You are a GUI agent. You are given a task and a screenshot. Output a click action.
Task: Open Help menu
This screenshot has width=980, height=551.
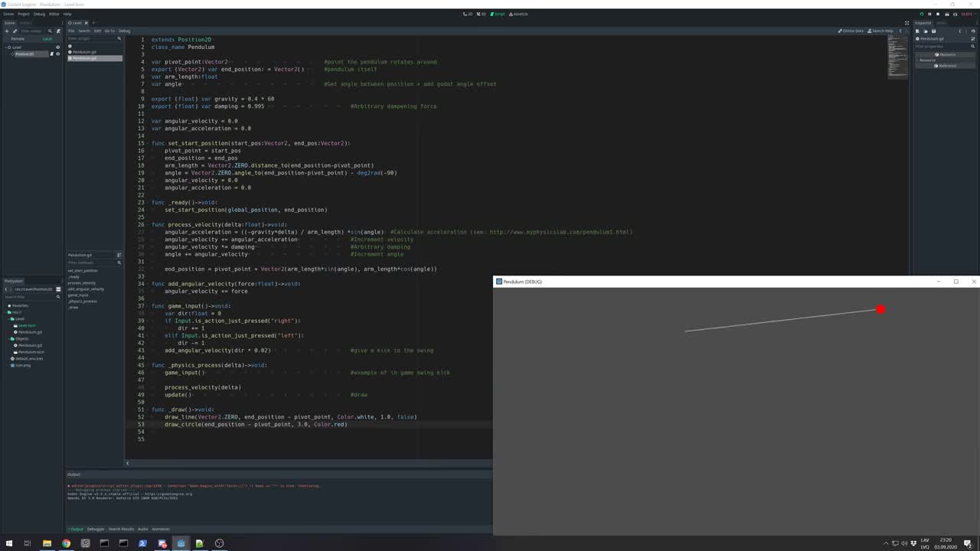(67, 14)
